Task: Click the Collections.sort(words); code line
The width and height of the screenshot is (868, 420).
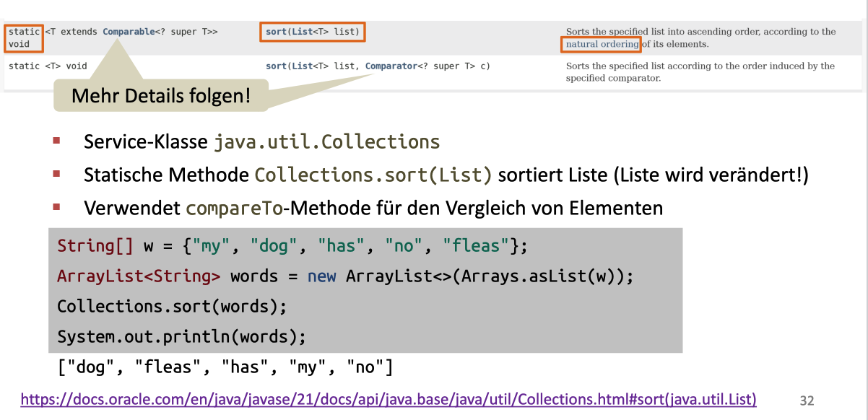Action: coord(172,306)
